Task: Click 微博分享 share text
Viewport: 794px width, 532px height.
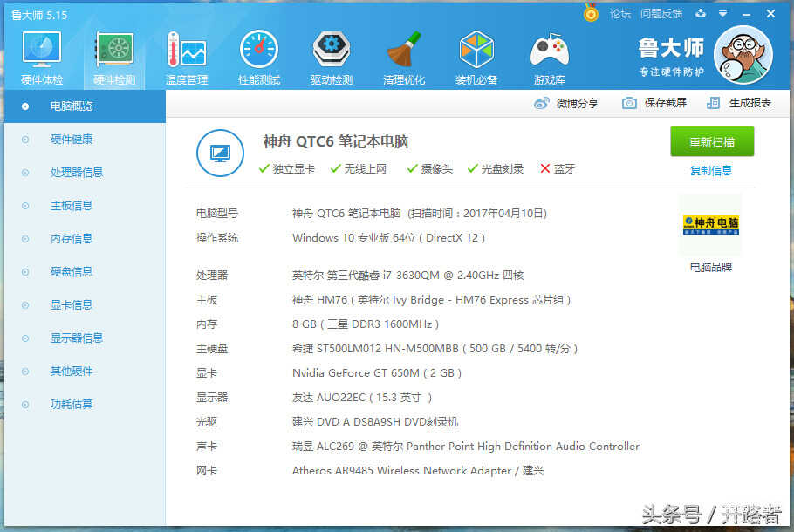Action: pos(578,103)
